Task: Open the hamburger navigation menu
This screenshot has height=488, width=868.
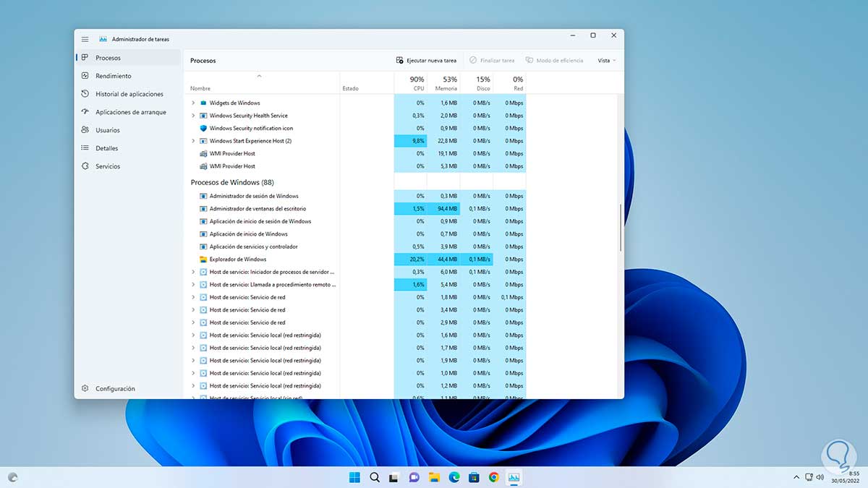Action: tap(85, 39)
